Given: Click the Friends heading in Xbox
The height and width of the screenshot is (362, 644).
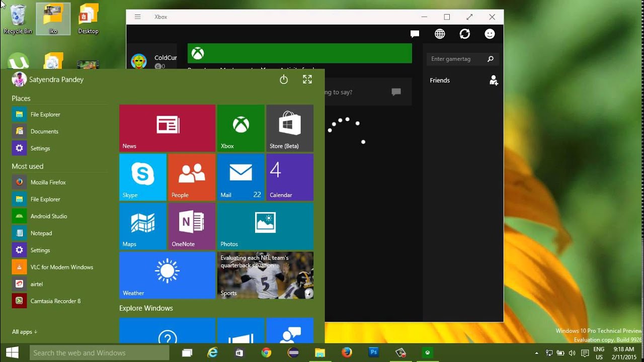Looking at the screenshot, I should (x=440, y=80).
